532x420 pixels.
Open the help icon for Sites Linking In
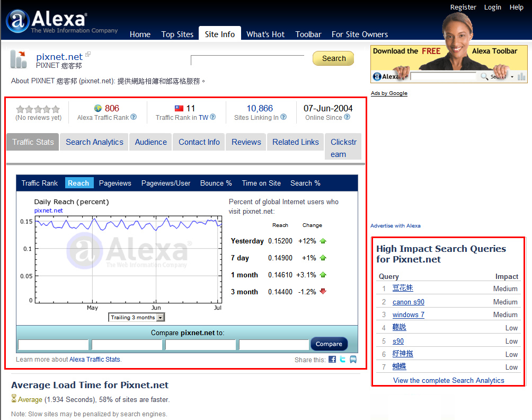(x=283, y=117)
